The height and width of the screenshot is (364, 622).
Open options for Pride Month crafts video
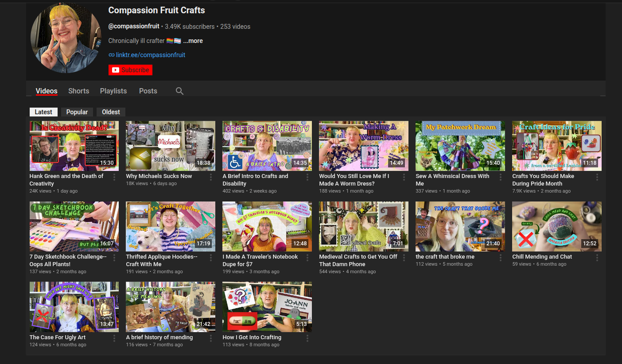click(x=597, y=177)
